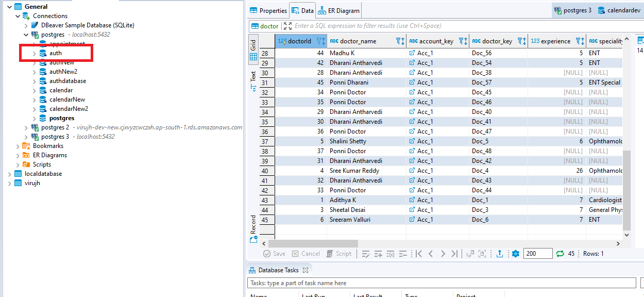Click the cell 'Doc_57'

[x=498, y=82]
